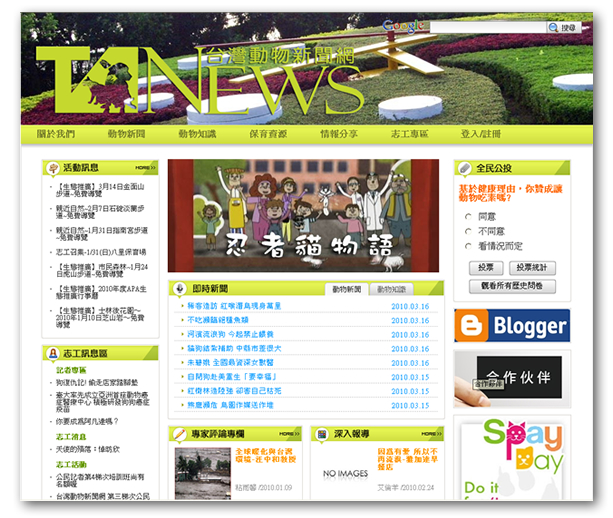Open activity 士林後花園 1月10日芝山岩
The image size is (613, 518).
tap(100, 317)
